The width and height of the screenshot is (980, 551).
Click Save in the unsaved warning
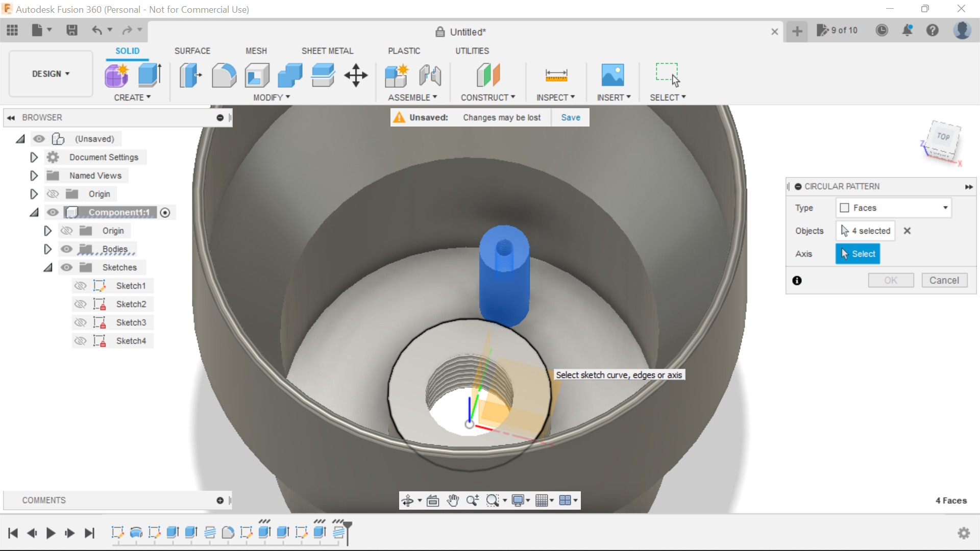pos(571,117)
